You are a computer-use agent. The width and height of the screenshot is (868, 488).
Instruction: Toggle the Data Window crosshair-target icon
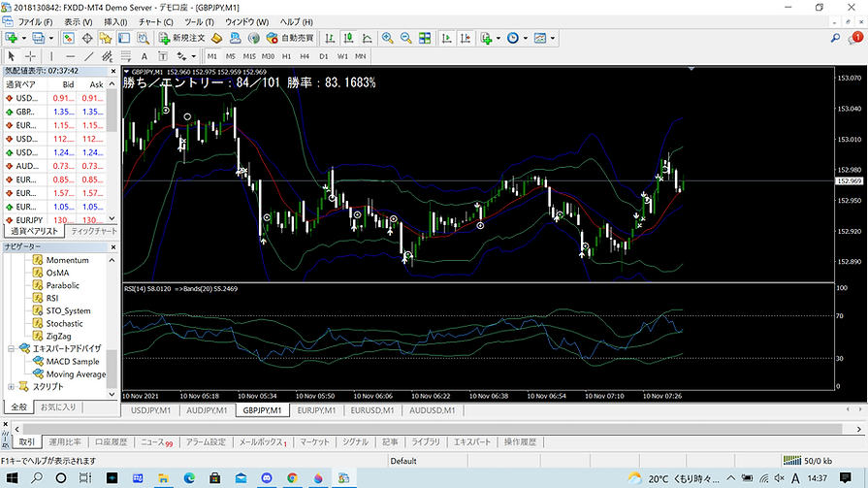click(x=87, y=38)
